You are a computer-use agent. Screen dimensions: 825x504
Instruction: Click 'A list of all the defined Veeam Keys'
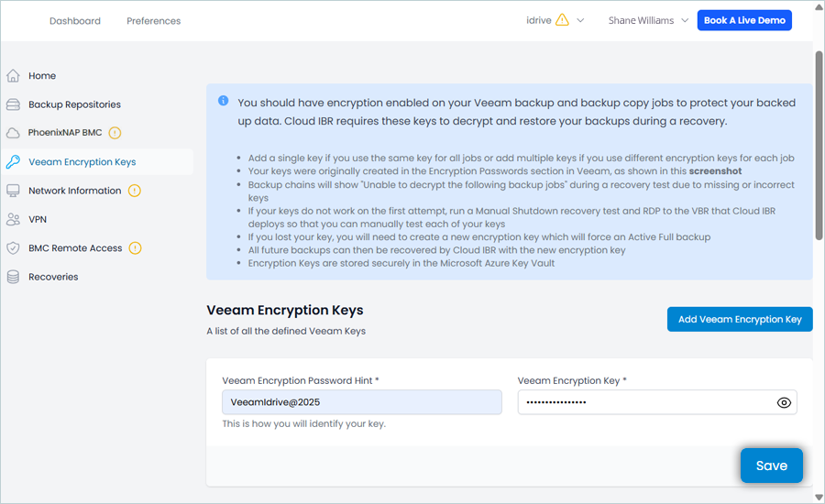click(x=286, y=331)
